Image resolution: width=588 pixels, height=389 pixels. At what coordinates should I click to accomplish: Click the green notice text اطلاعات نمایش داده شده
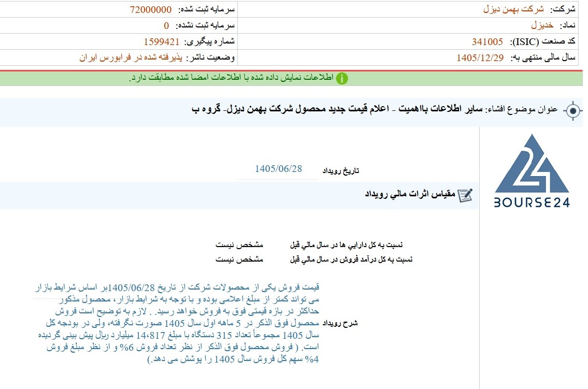click(x=231, y=78)
